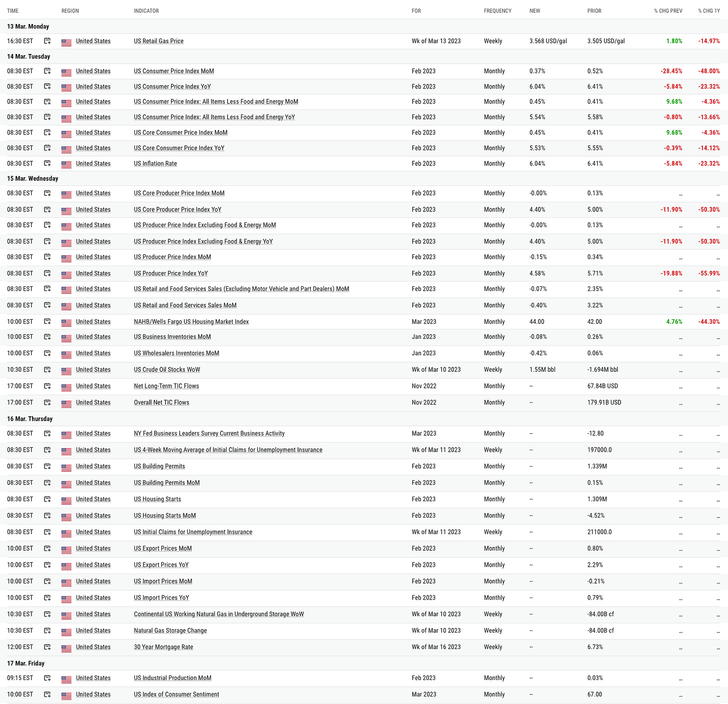Open the US Retail Gas Price indicator
The height and width of the screenshot is (704, 728).
(x=158, y=41)
